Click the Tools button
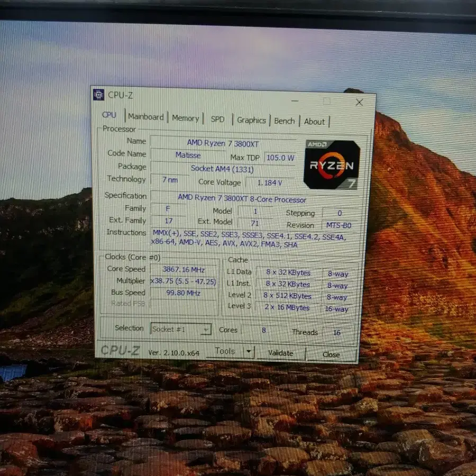The width and height of the screenshot is (476, 476). tap(224, 351)
